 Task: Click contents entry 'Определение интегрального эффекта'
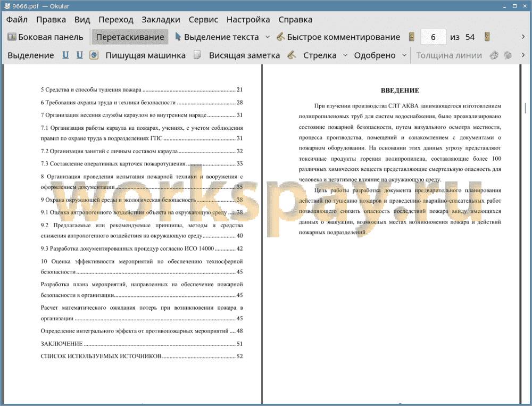click(142, 331)
